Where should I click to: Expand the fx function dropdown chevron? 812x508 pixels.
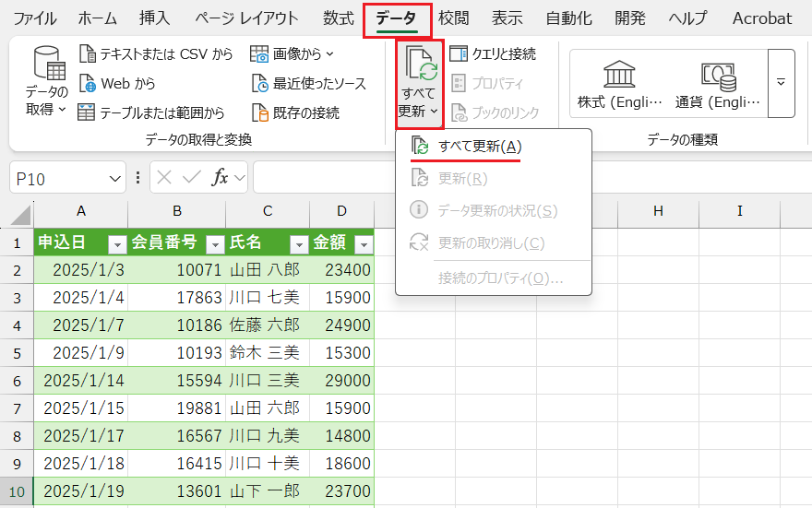[239, 178]
